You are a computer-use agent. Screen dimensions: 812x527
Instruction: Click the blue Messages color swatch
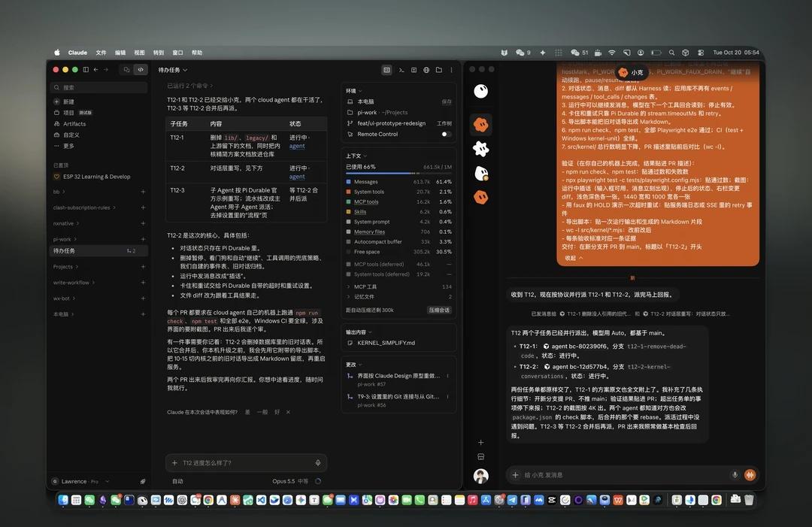(349, 182)
